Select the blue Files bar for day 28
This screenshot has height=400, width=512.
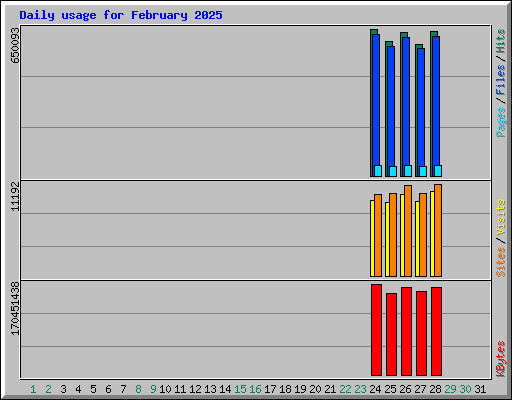[436, 101]
